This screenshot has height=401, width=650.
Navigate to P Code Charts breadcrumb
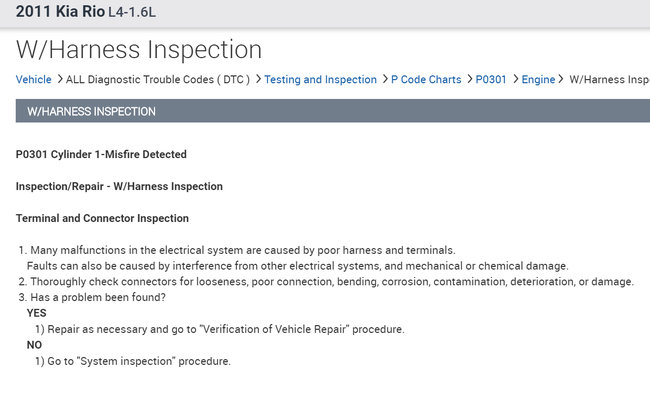click(x=426, y=79)
